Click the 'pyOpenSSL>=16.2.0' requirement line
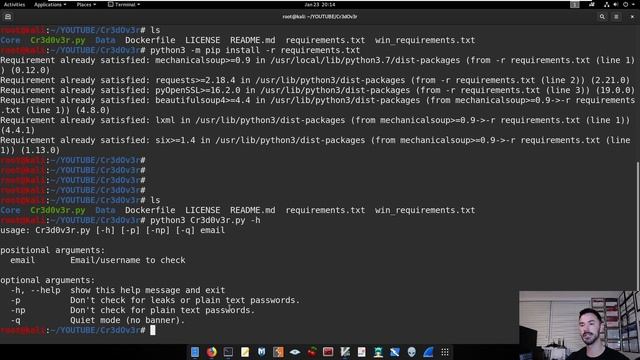This screenshot has height=360, width=640. (318, 90)
